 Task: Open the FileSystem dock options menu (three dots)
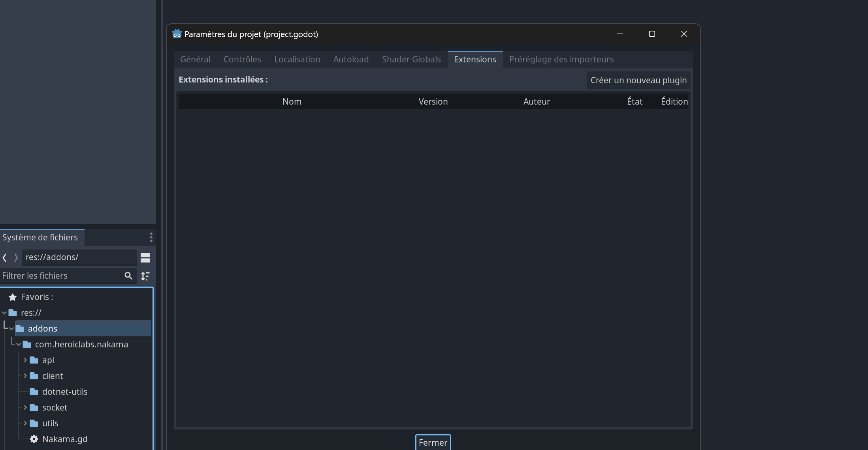tap(151, 237)
